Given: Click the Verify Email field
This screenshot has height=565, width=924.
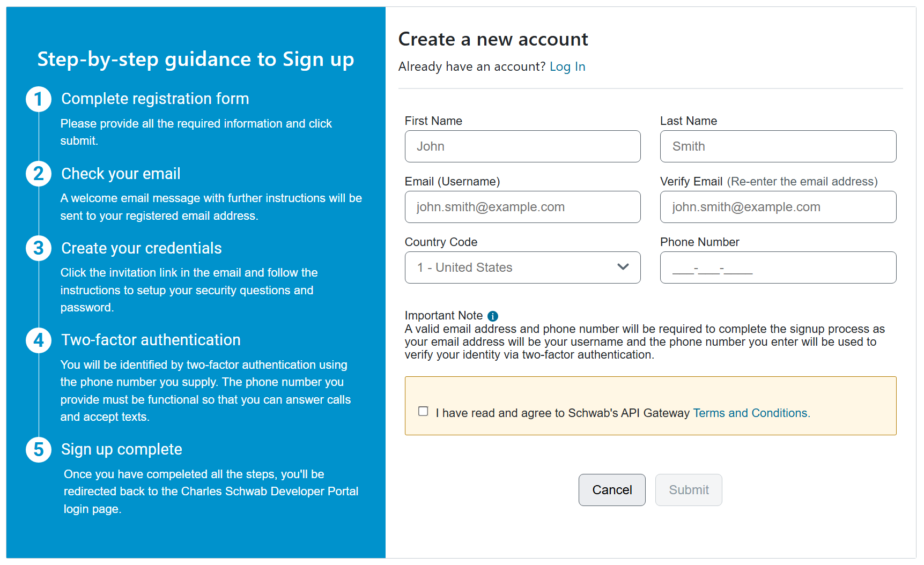Looking at the screenshot, I should click(x=778, y=207).
